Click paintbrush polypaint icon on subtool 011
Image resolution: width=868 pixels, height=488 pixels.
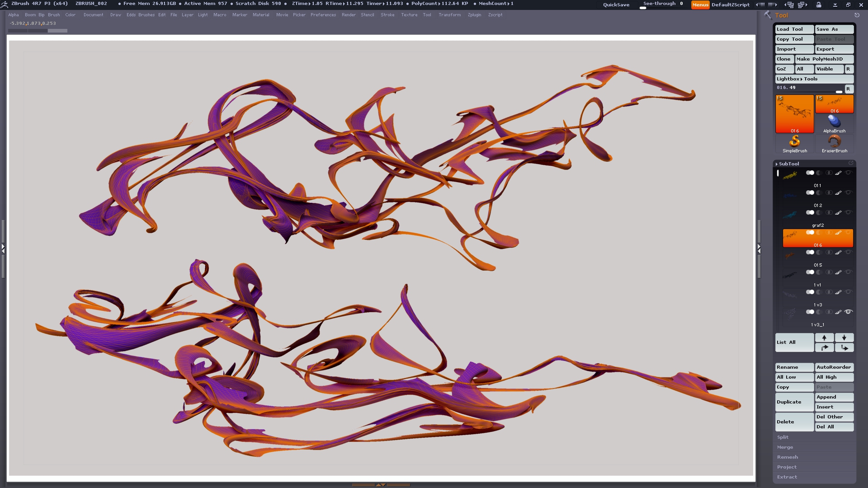(838, 173)
